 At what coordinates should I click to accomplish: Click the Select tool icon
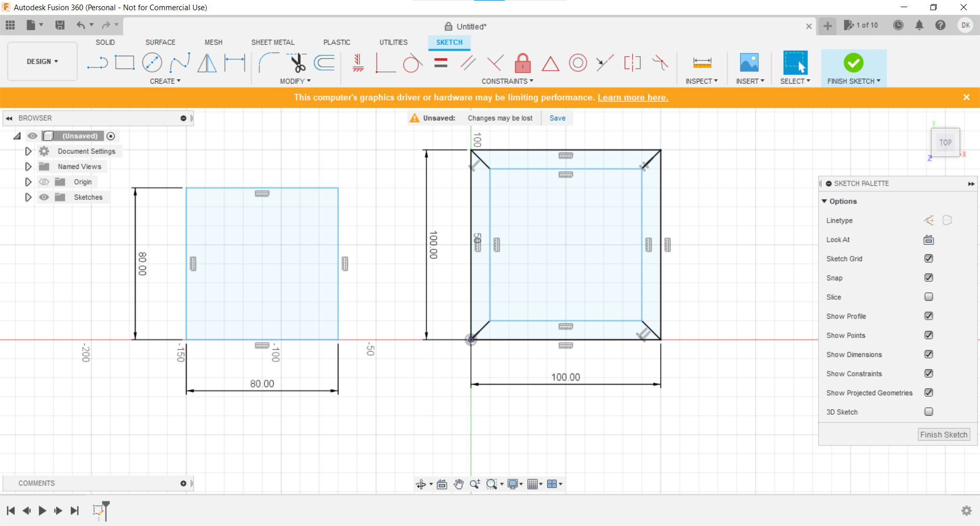pyautogui.click(x=795, y=63)
